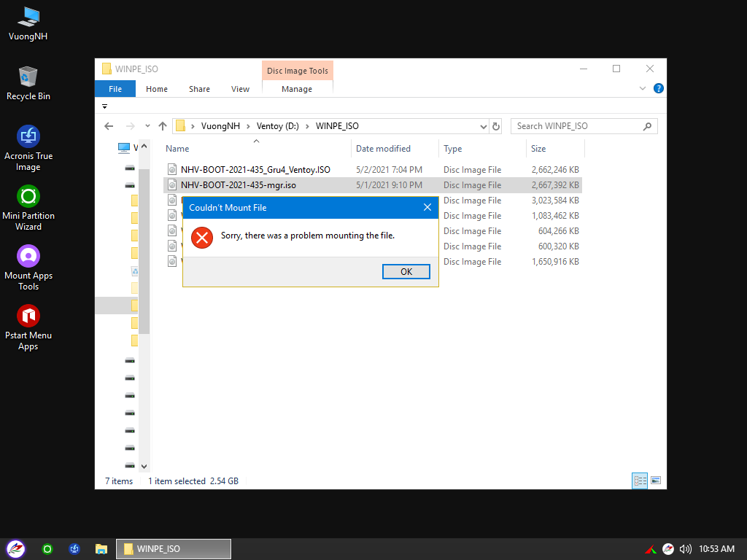Click VuongNH in the breadcrumb path
747x560 pixels.
tap(220, 126)
